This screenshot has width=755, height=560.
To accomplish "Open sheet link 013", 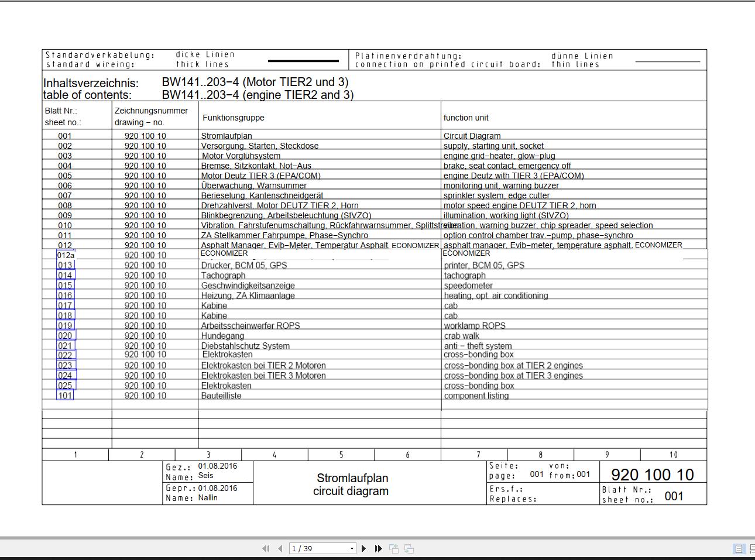I will coord(65,265).
